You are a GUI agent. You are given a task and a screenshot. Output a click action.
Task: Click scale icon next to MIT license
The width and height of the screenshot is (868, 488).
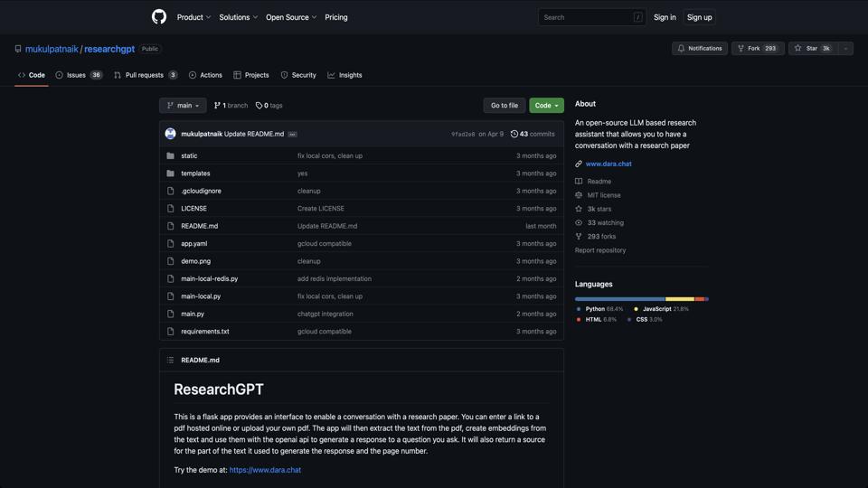click(579, 195)
